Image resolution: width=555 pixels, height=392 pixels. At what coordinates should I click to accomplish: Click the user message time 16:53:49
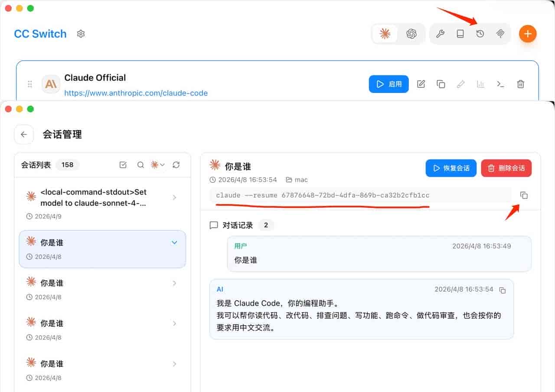pos(482,246)
